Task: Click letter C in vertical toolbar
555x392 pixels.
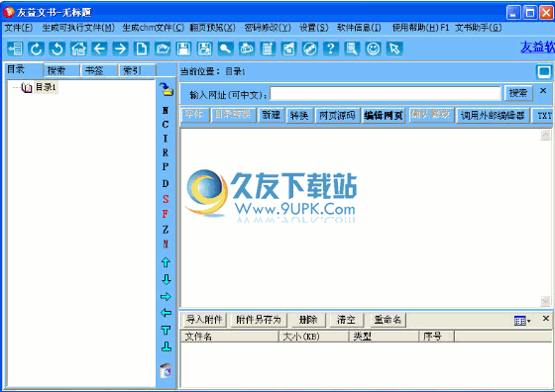Action: coord(166,125)
